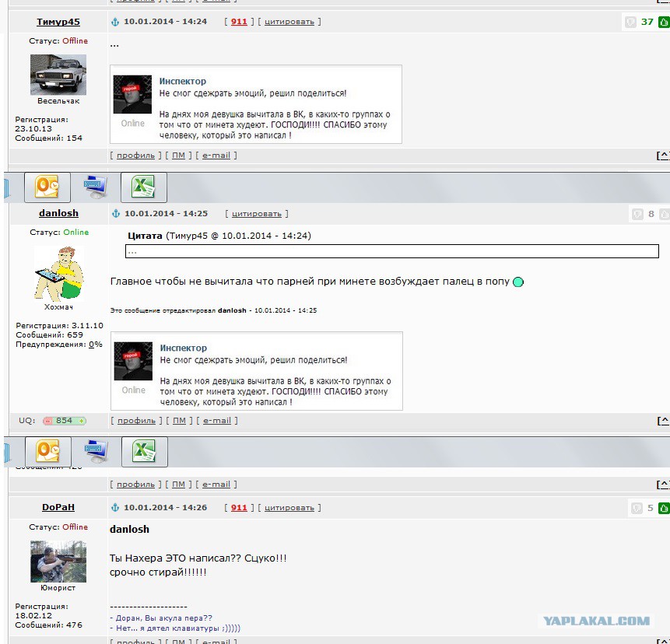Click danlosh cartoon avatar

pyautogui.click(x=59, y=273)
